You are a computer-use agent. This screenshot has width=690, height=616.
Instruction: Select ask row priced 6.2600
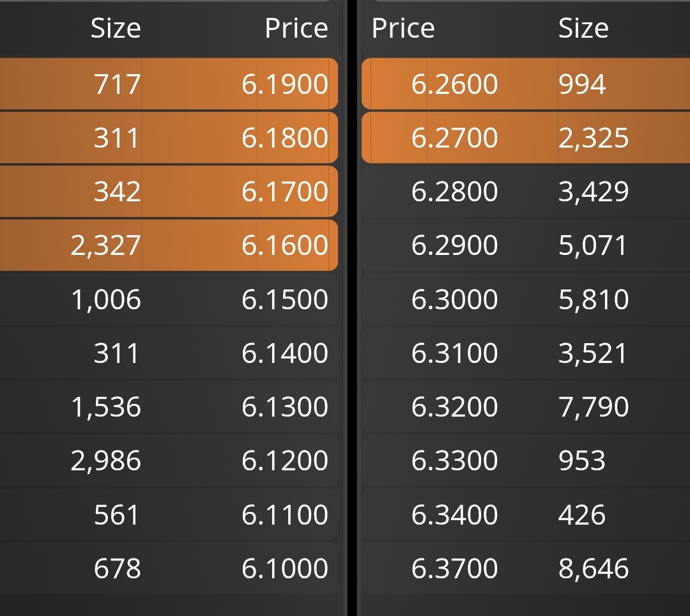526,84
